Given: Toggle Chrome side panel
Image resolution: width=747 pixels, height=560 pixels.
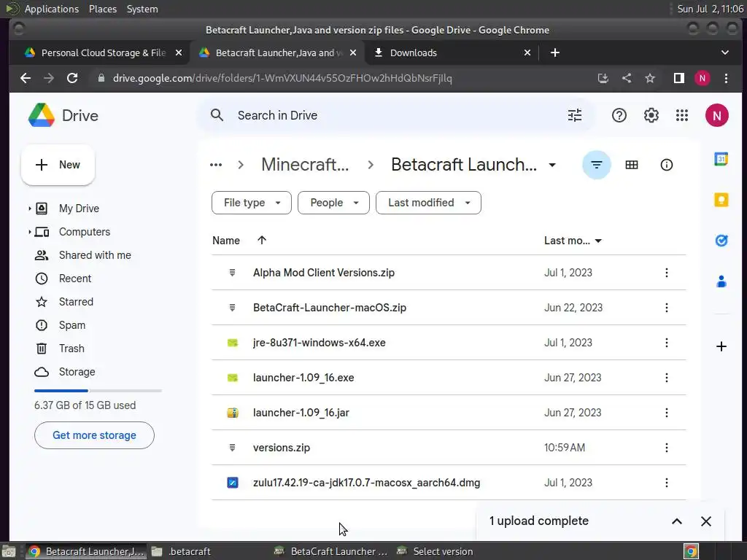Looking at the screenshot, I should pos(679,78).
